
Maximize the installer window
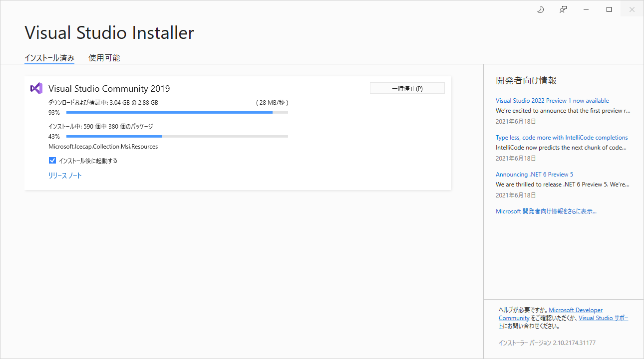pos(609,9)
